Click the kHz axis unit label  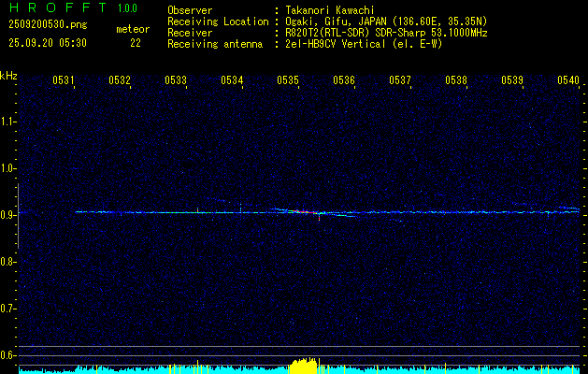[8, 75]
